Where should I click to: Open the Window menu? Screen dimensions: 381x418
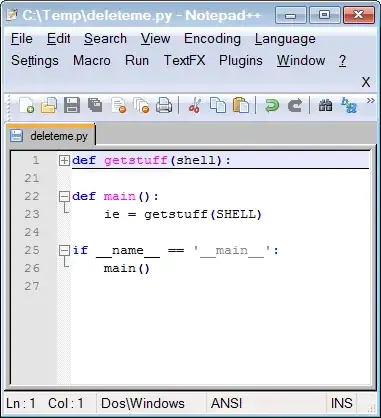[x=301, y=61]
